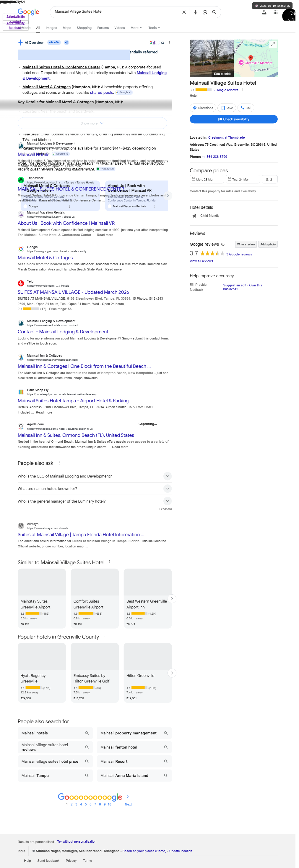Expand 'What are naman hotels known for?'
The image size is (299, 868).
(x=95, y=489)
